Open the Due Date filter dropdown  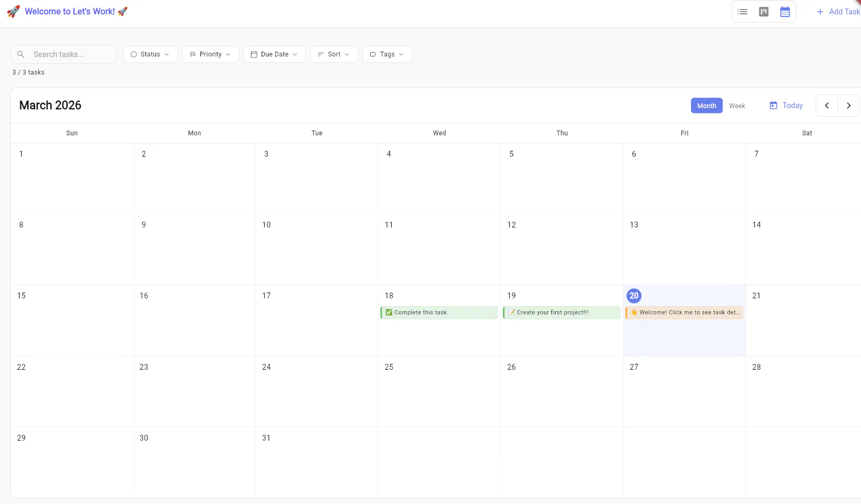click(x=274, y=54)
